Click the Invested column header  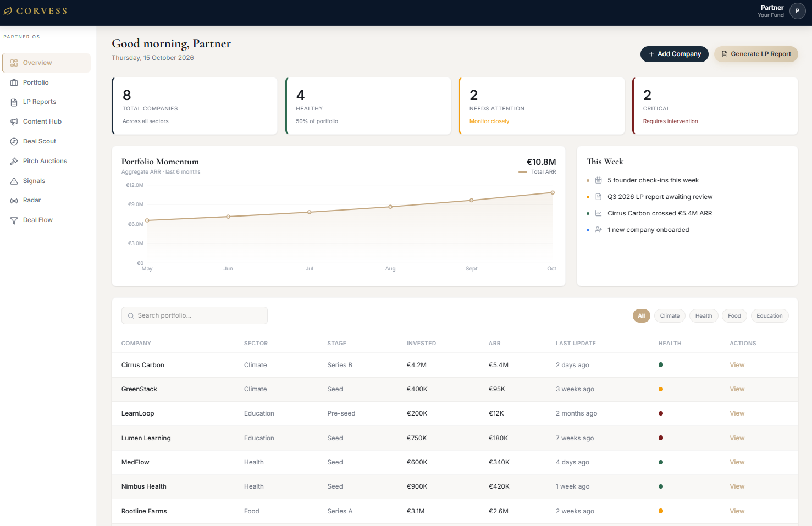pos(421,344)
